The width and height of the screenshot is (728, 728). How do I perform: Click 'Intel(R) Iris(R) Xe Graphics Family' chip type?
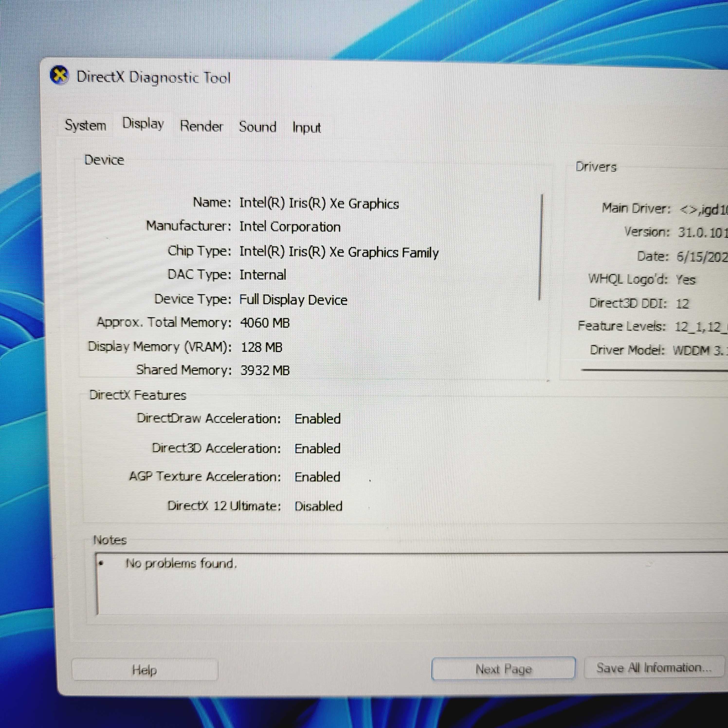pyautogui.click(x=339, y=252)
